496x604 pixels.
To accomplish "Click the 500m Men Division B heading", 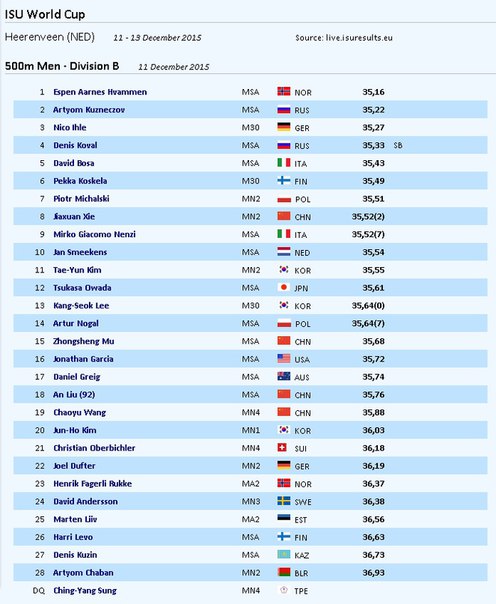I will coord(62,66).
